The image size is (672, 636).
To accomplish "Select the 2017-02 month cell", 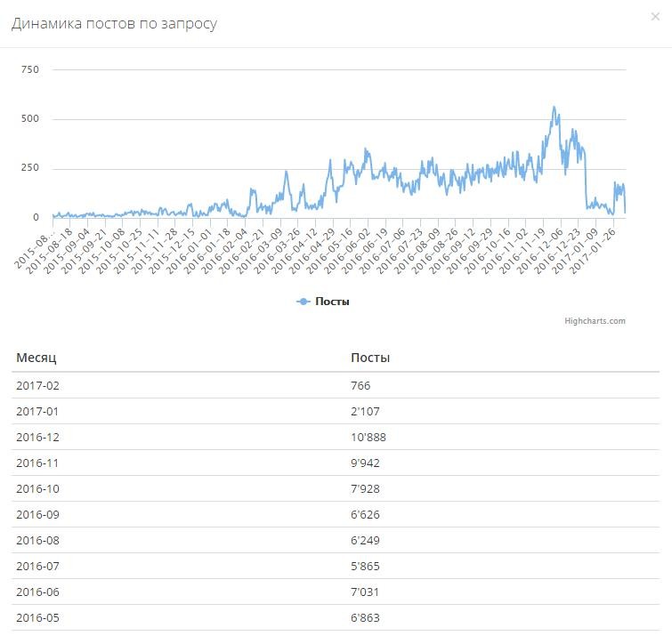I will (37, 385).
